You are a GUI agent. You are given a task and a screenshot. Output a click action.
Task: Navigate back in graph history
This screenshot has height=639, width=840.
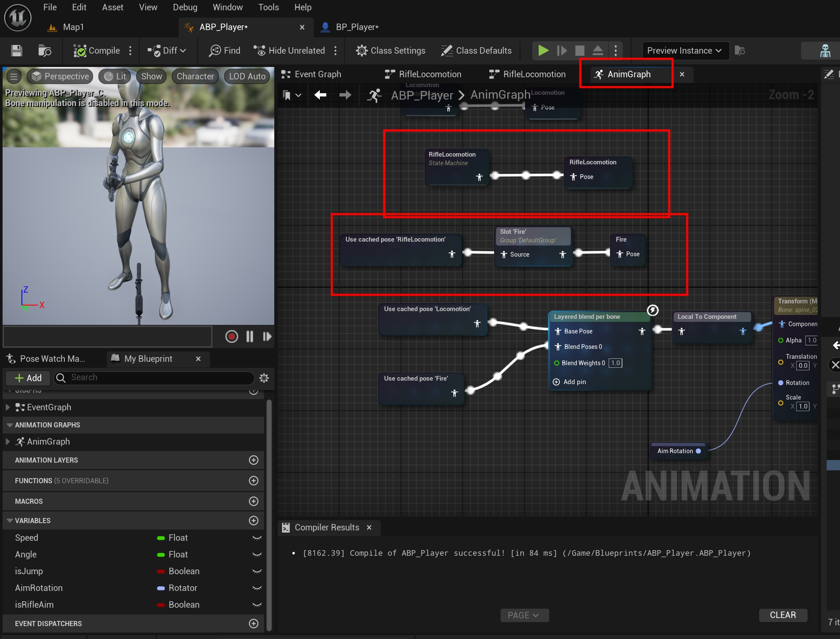320,95
